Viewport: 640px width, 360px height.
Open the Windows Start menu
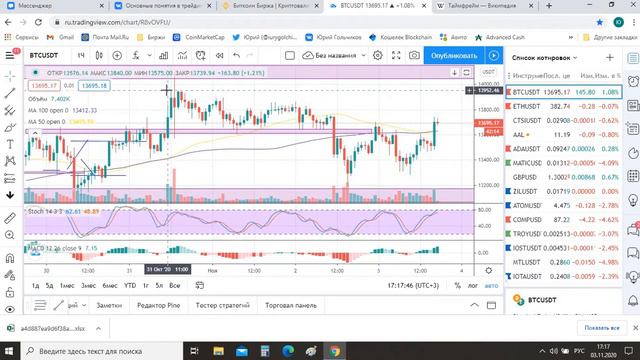pos(9,351)
